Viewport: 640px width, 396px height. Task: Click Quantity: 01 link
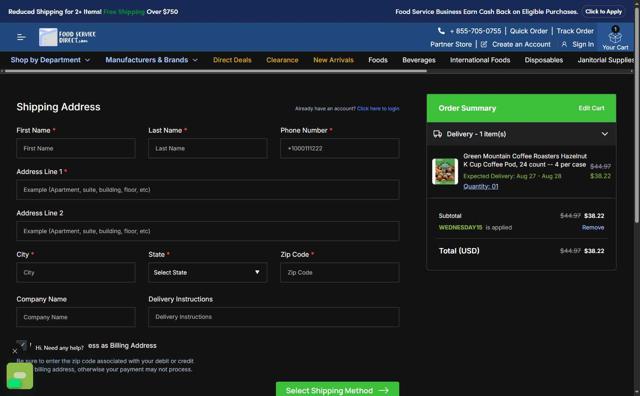481,187
